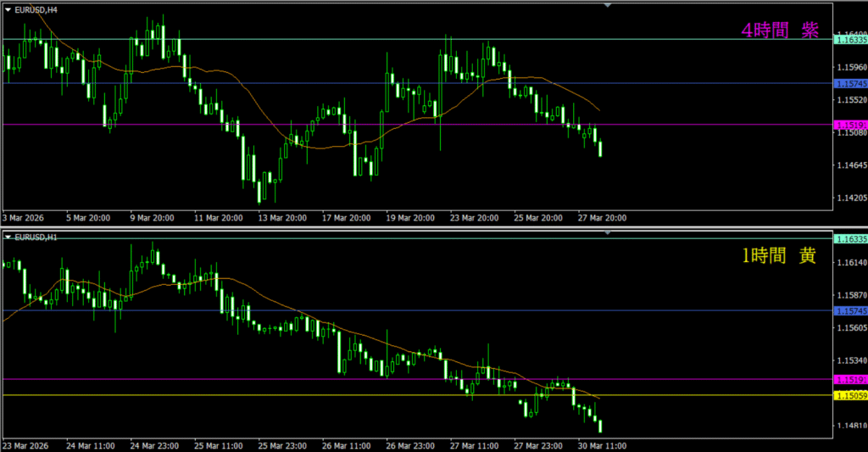Click the "30 Mar 11:00" time label on H1 axis

point(600,444)
